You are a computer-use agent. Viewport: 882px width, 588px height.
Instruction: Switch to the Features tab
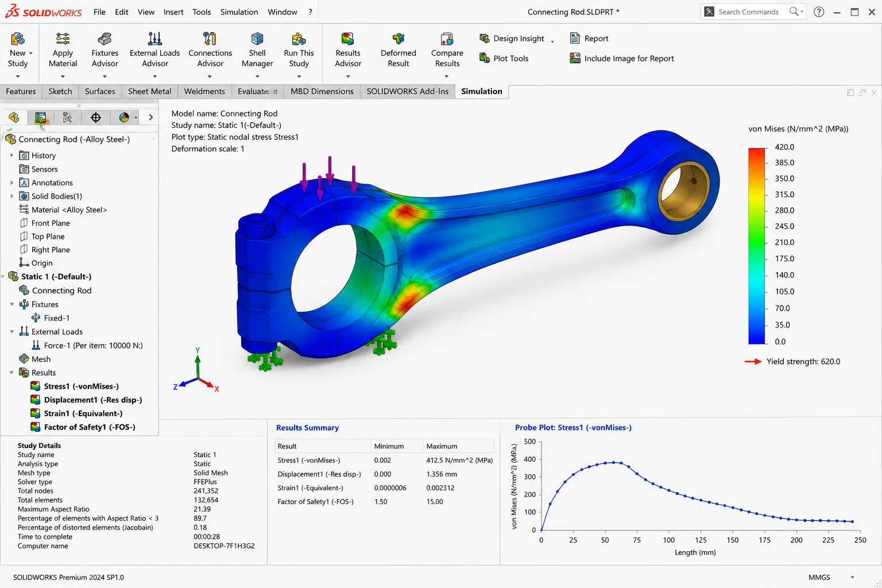pos(21,91)
